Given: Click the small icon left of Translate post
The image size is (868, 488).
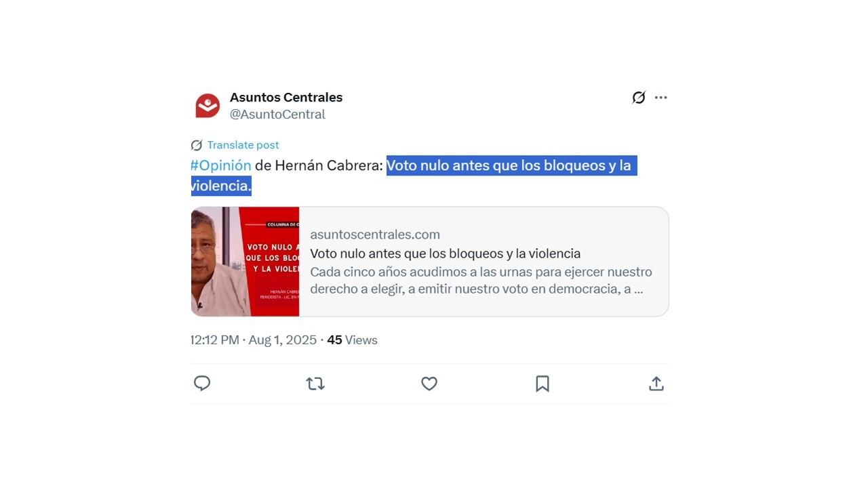Looking at the screenshot, I should (197, 145).
